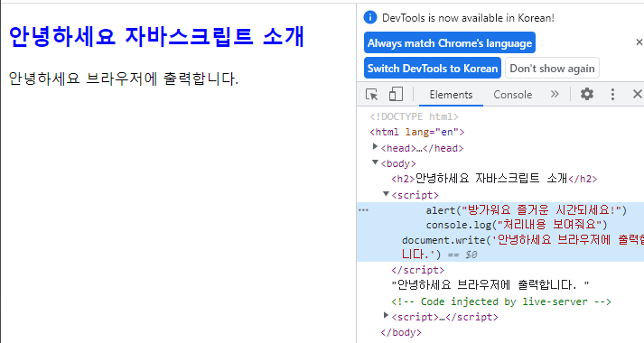
Task: Collapse the first script element node
Action: [386, 194]
